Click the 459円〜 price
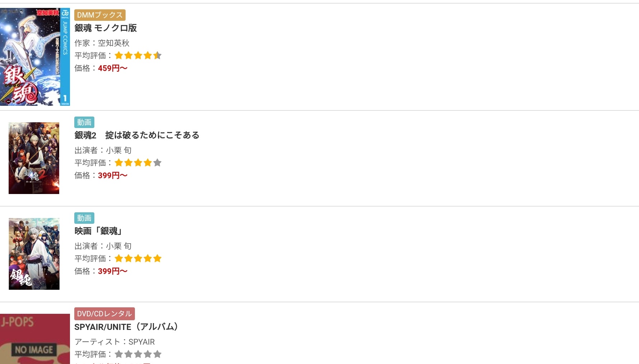Image resolution: width=639 pixels, height=364 pixels. pyautogui.click(x=112, y=68)
